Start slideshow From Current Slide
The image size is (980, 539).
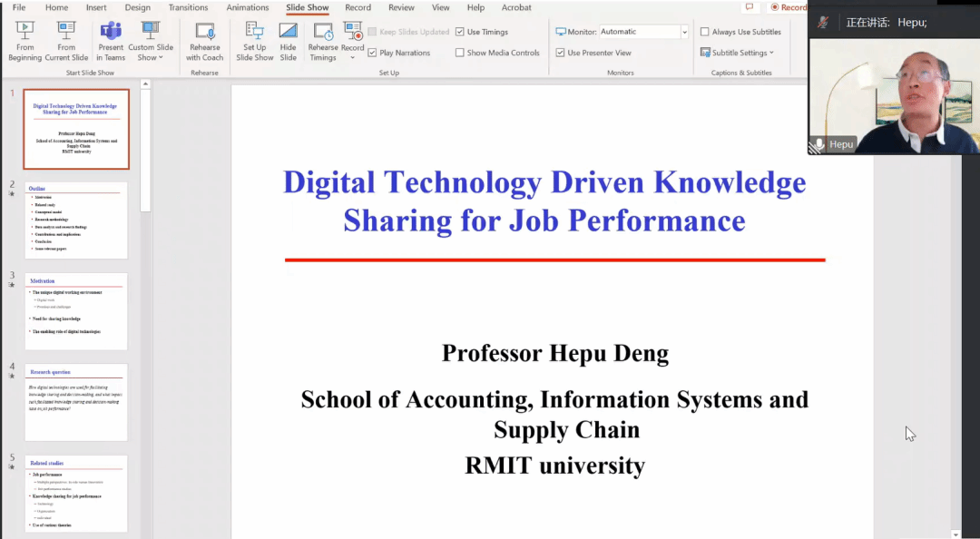coord(66,41)
